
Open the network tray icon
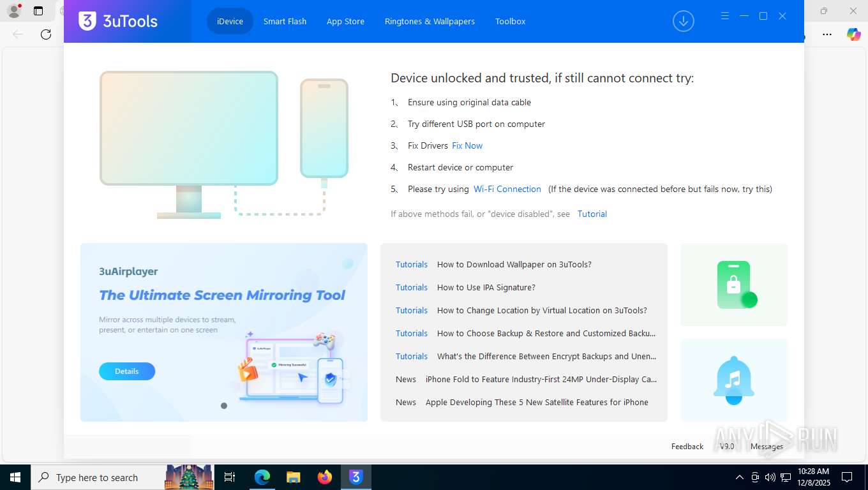[x=786, y=477]
